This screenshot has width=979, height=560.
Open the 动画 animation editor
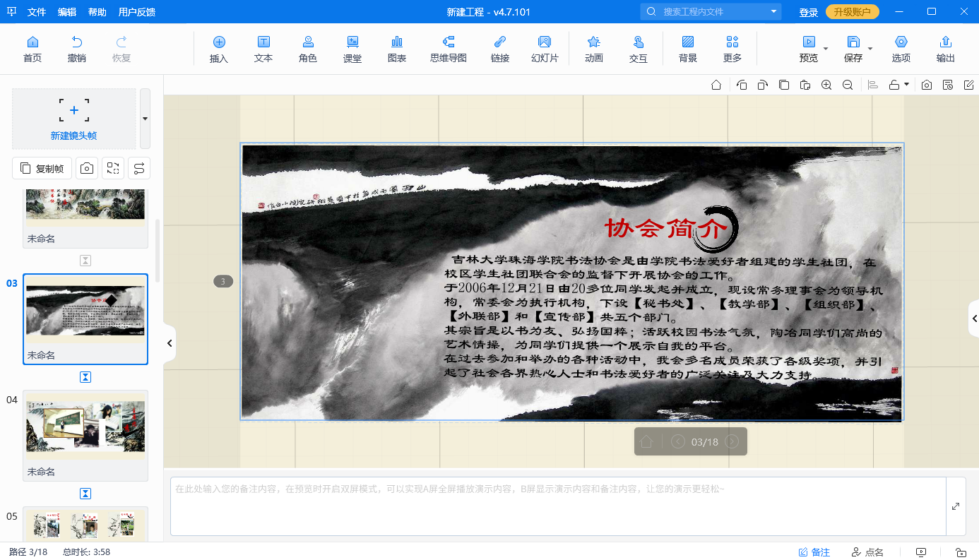(594, 49)
